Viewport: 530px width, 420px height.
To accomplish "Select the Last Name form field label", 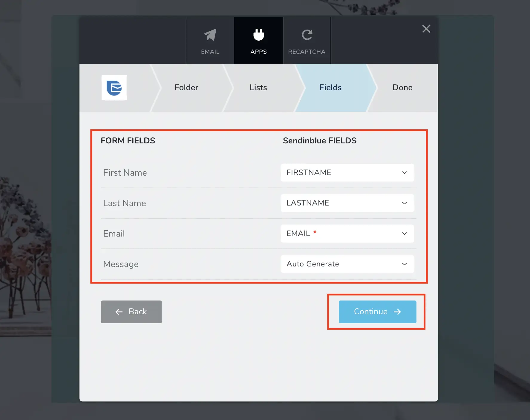I will coord(125,203).
